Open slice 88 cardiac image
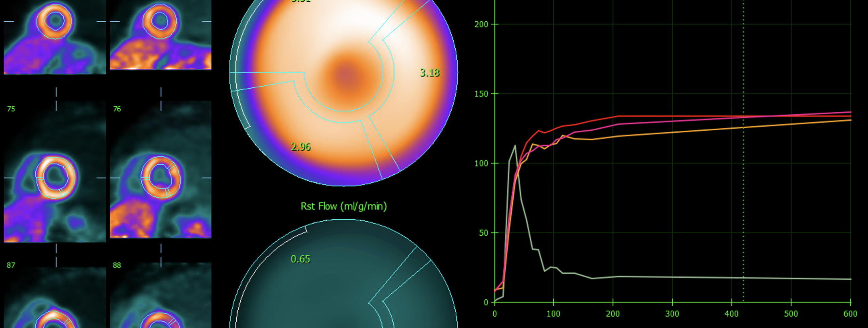The height and width of the screenshot is (328, 868). [161, 295]
